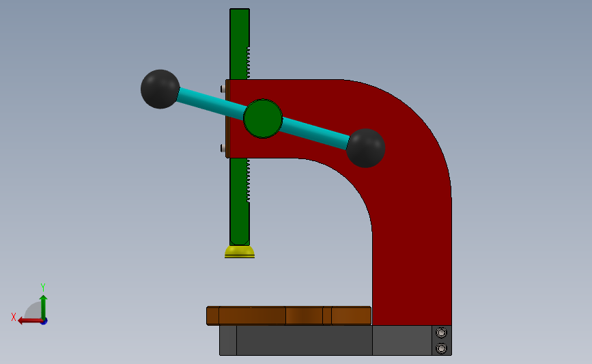Viewport: 592px width, 364px height.
Task: Click the round green pinion hub
Action: (263, 119)
